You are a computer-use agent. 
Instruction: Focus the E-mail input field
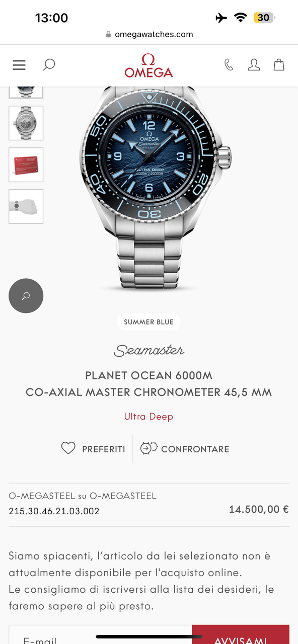[100, 635]
